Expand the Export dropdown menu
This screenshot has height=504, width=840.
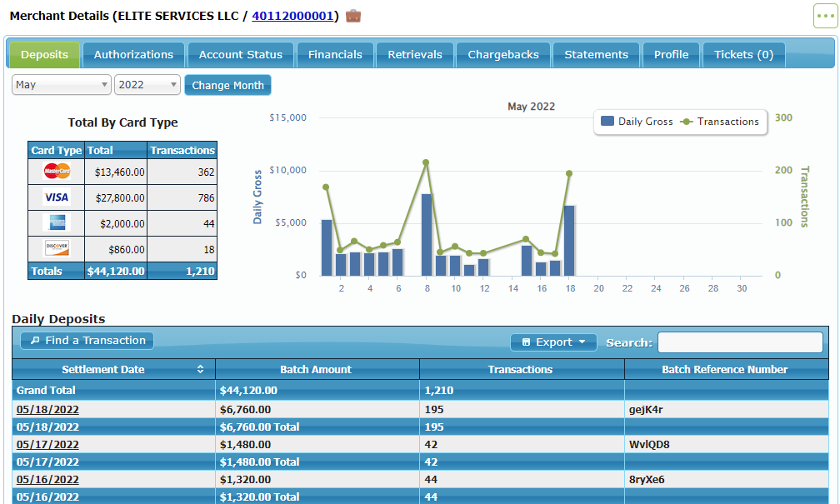point(553,342)
